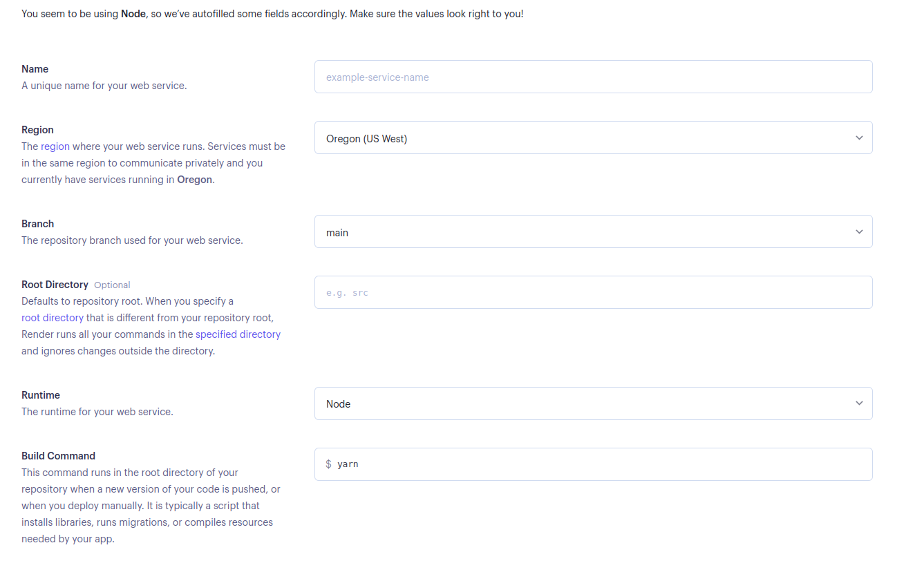Open the dropdown showing Oregon (US West)
This screenshot has height=561, width=924.
click(594, 138)
